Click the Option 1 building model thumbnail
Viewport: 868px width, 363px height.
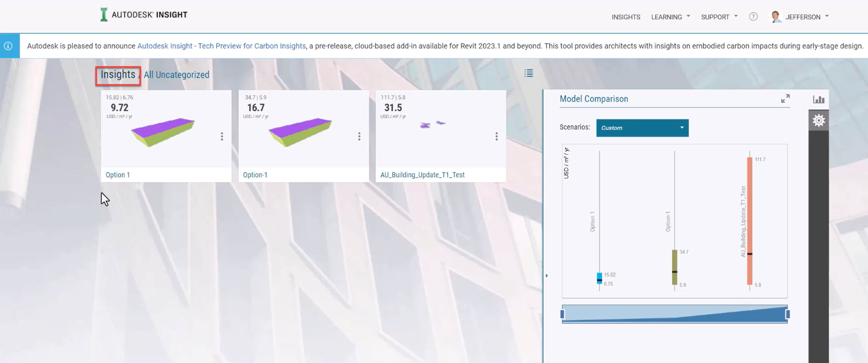pyautogui.click(x=163, y=132)
